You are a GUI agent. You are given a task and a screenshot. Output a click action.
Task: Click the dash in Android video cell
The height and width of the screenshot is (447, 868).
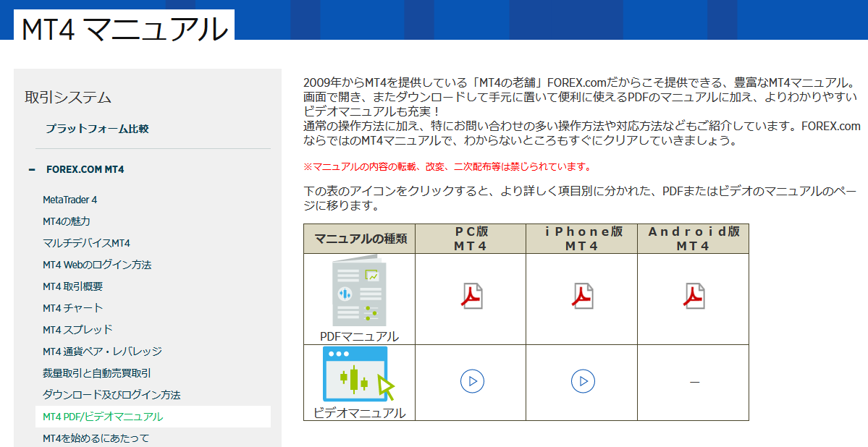pos(694,382)
